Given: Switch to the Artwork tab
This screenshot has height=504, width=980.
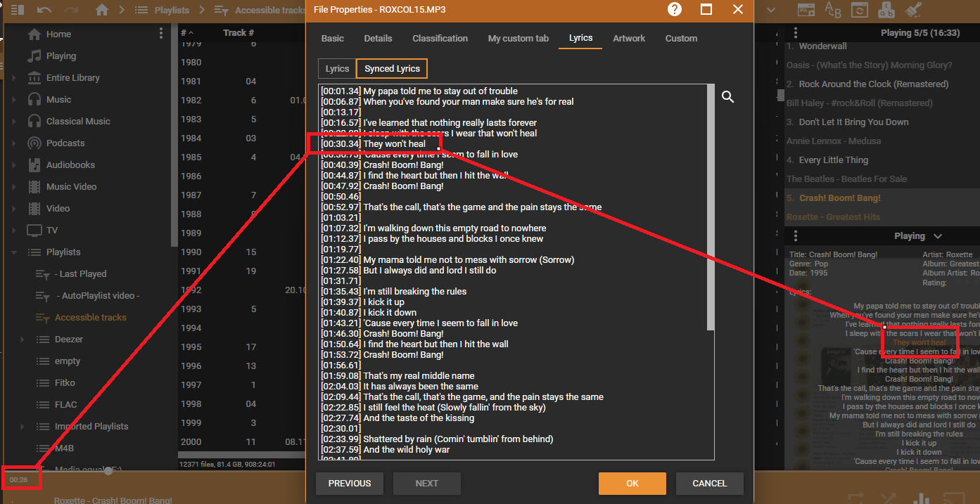Looking at the screenshot, I should coord(628,39).
